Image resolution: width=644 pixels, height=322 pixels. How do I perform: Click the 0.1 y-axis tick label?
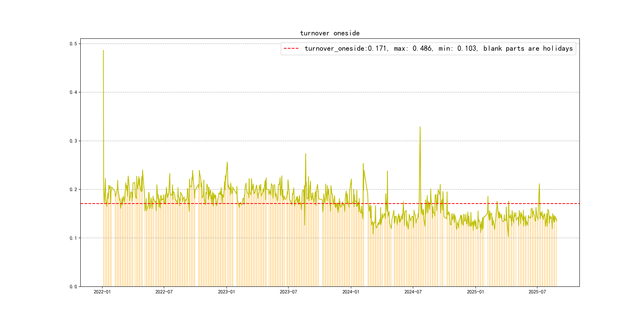pos(73,238)
